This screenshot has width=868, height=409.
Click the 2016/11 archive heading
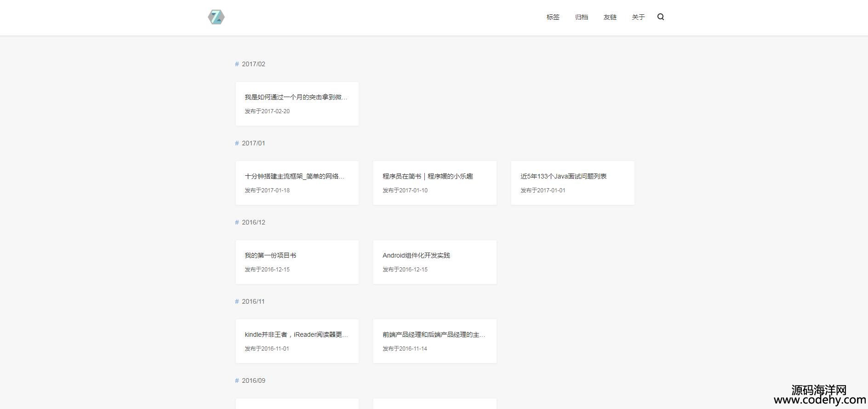250,301
